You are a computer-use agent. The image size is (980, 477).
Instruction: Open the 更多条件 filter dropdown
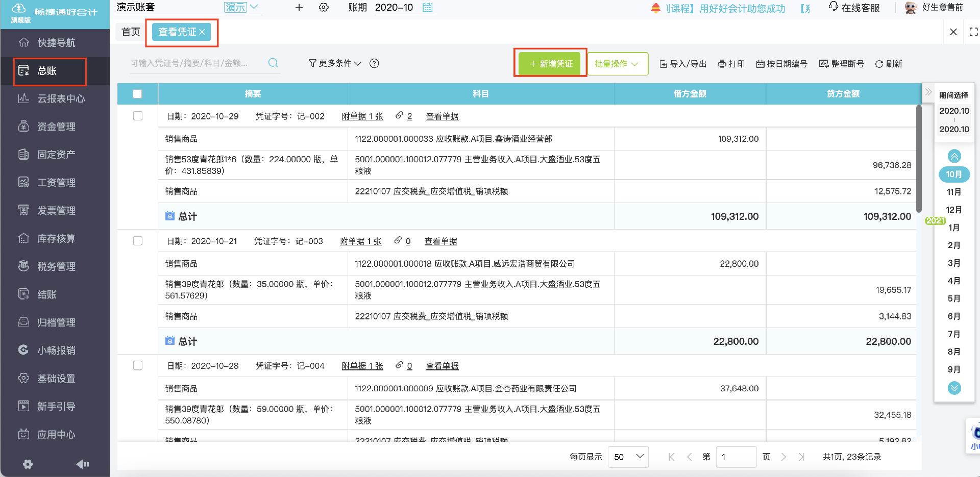pyautogui.click(x=334, y=63)
